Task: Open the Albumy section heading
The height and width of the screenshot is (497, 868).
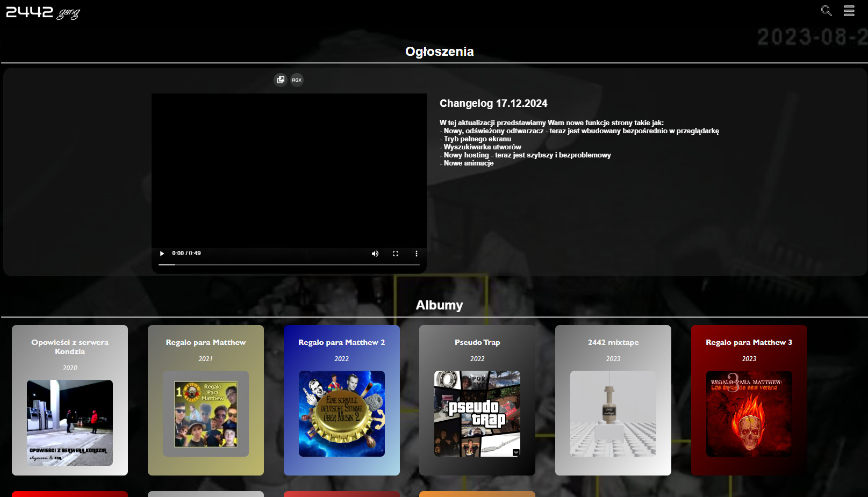Action: [x=439, y=305]
